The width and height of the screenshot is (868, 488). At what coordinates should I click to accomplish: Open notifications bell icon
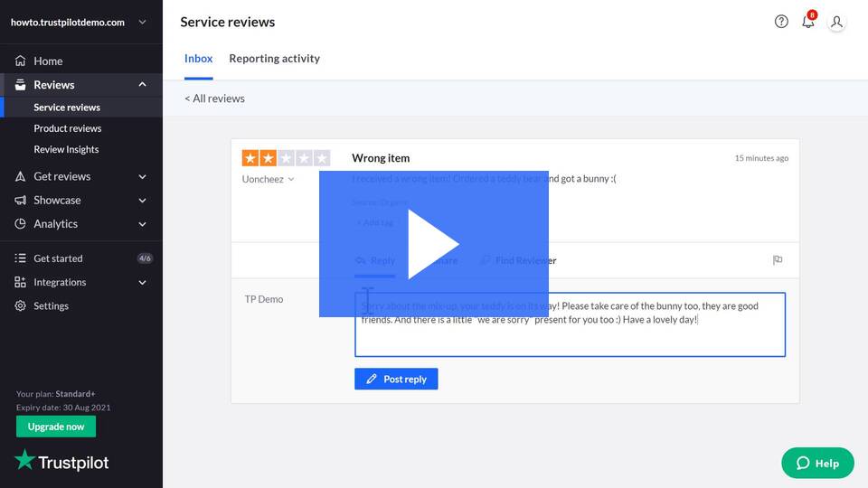pyautogui.click(x=808, y=21)
